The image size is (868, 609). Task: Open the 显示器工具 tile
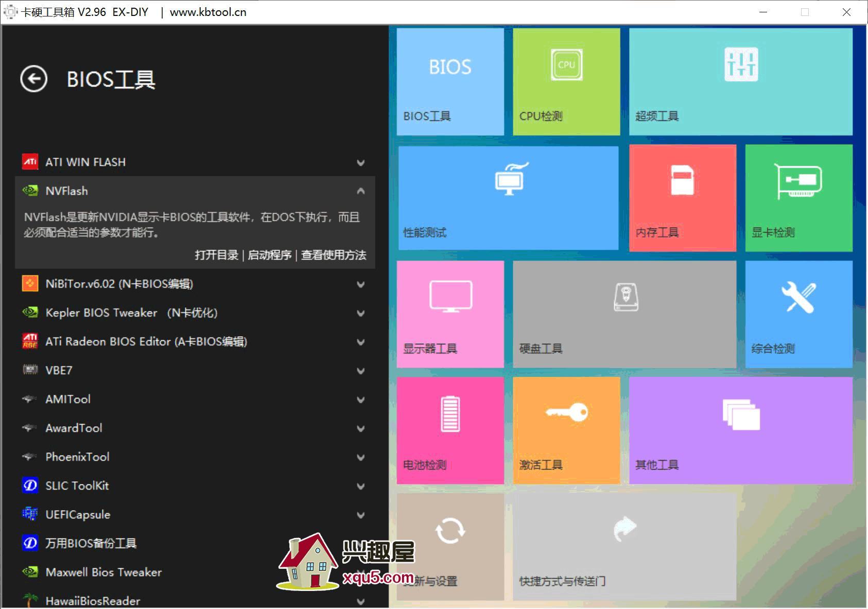[x=450, y=315]
